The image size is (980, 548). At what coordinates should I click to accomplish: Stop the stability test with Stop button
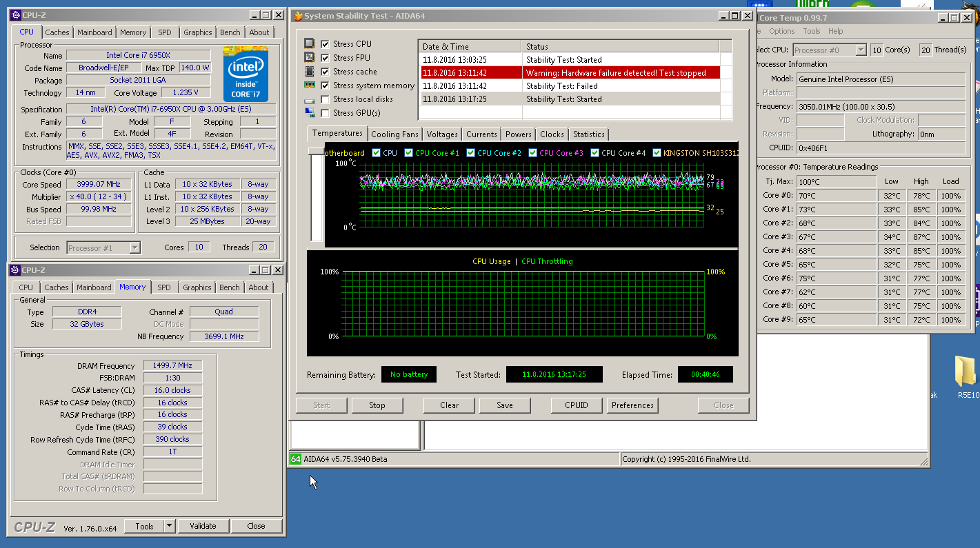[x=377, y=405]
